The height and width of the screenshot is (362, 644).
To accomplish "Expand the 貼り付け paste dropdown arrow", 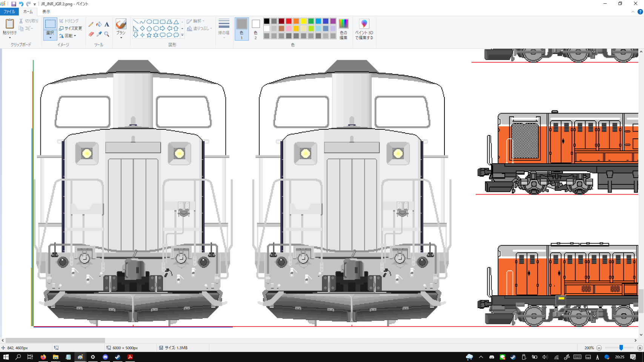I will pyautogui.click(x=9, y=37).
